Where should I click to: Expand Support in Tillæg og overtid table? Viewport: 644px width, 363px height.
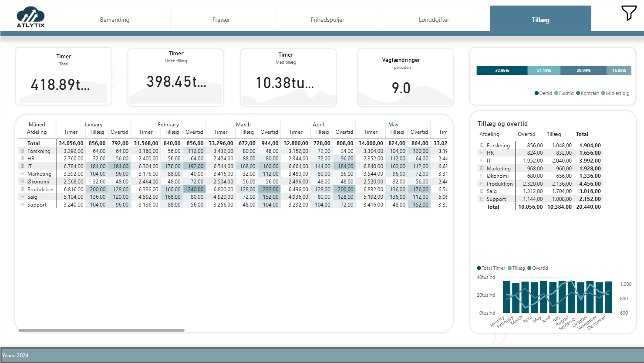(482, 199)
